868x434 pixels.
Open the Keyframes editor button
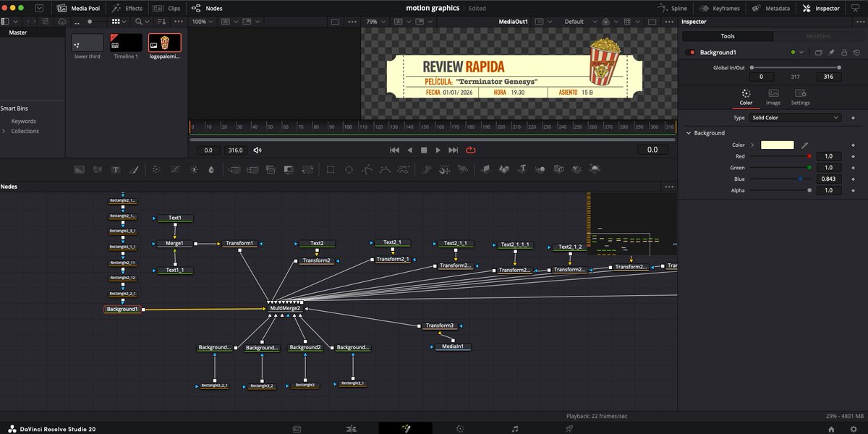pyautogui.click(x=720, y=8)
